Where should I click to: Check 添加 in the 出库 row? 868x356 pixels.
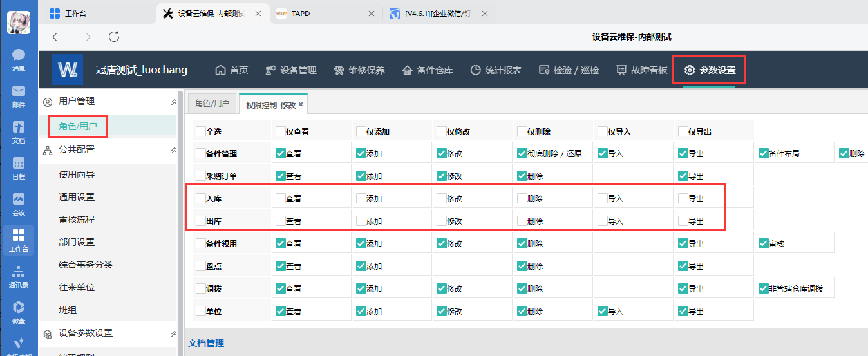pyautogui.click(x=361, y=221)
